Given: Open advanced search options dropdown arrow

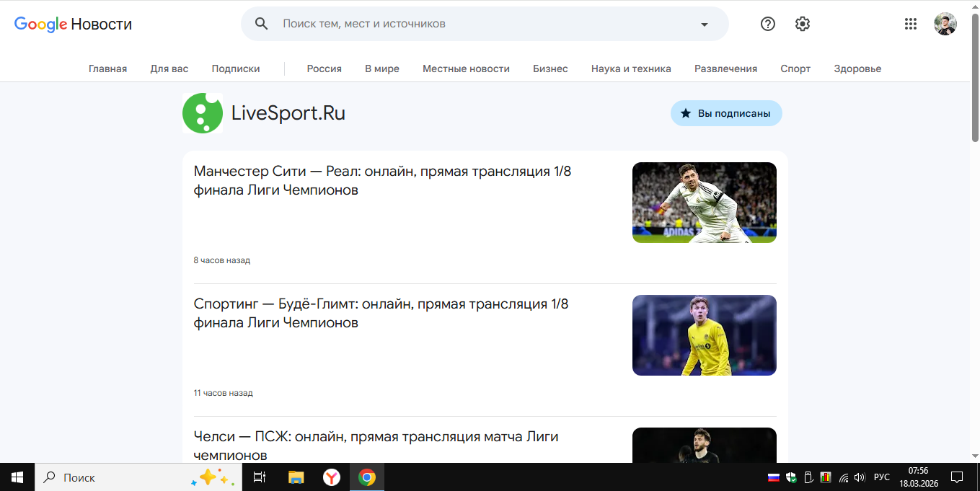Looking at the screenshot, I should (x=705, y=24).
